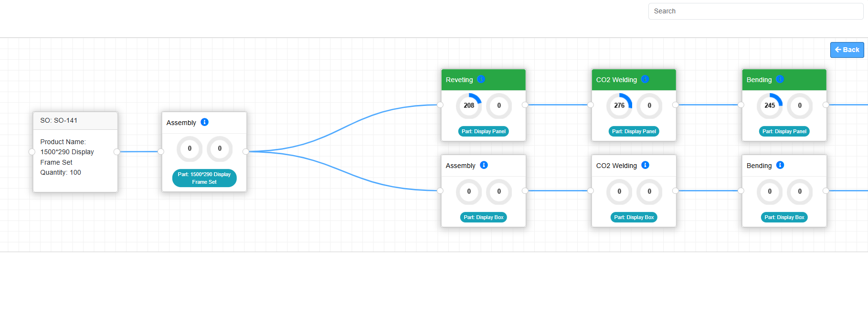Select the 208 progress ring in Reveting
868x326 pixels.
click(469, 105)
